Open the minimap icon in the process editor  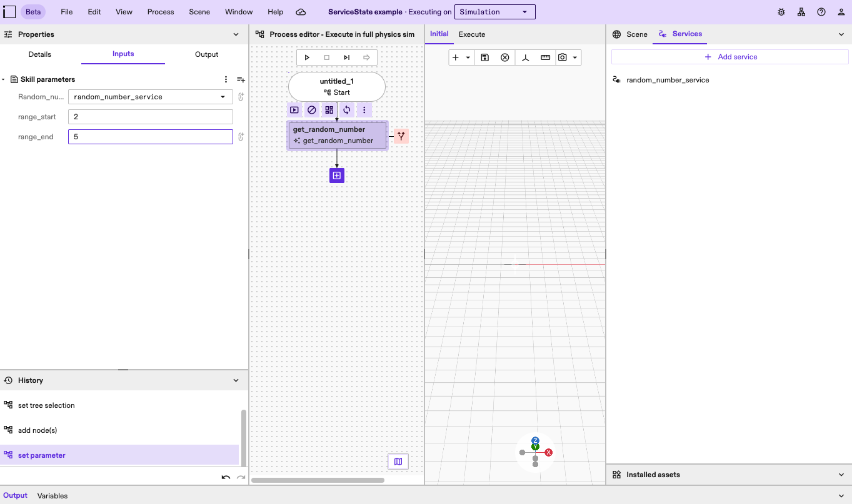pos(398,461)
